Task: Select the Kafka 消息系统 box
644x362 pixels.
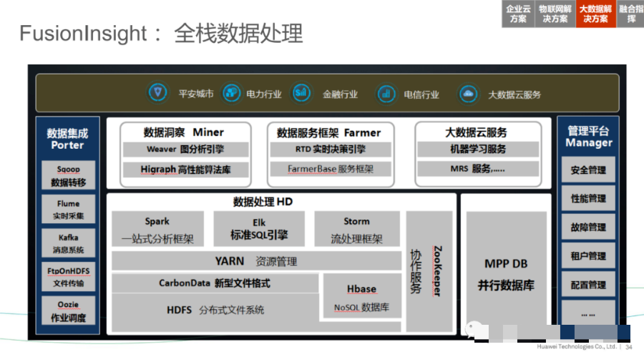Action: click(69, 243)
